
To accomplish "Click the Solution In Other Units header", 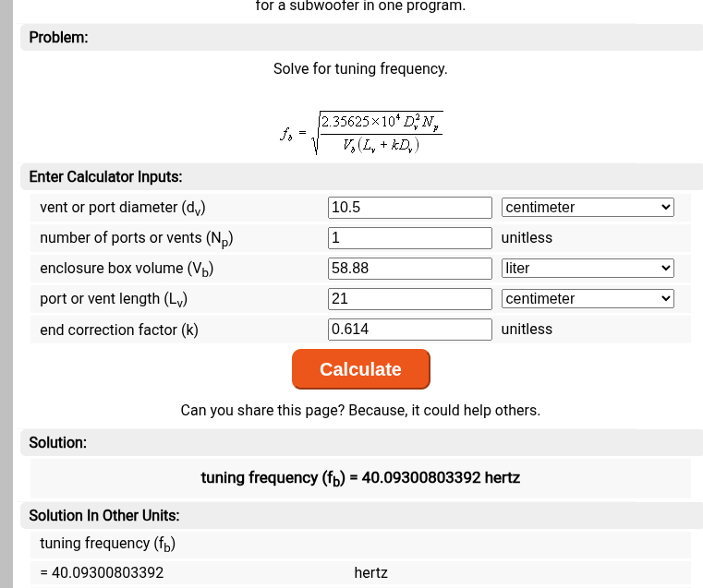I will click(103, 516).
